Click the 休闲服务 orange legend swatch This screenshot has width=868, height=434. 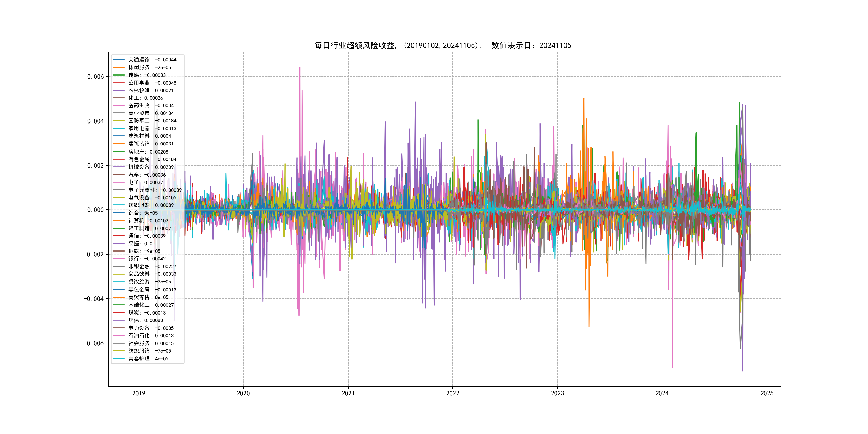[119, 68]
